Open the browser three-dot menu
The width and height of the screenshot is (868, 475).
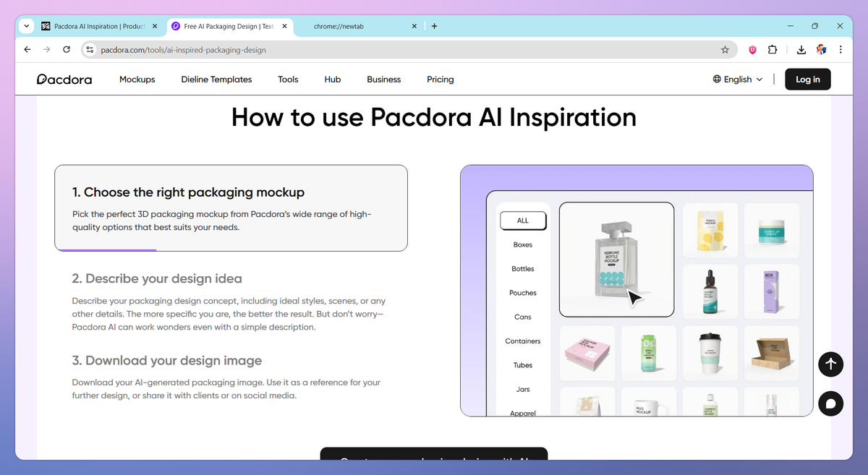[x=841, y=50]
